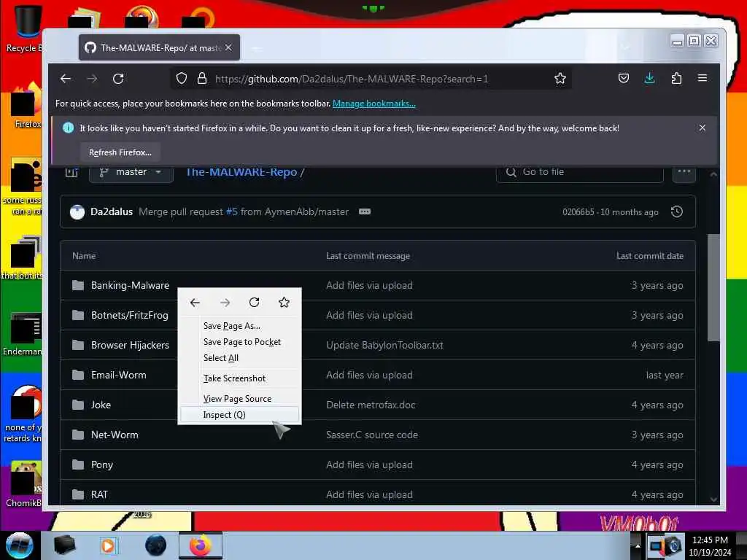Open the Net-Worm folder
The height and width of the screenshot is (560, 747).
(x=115, y=435)
